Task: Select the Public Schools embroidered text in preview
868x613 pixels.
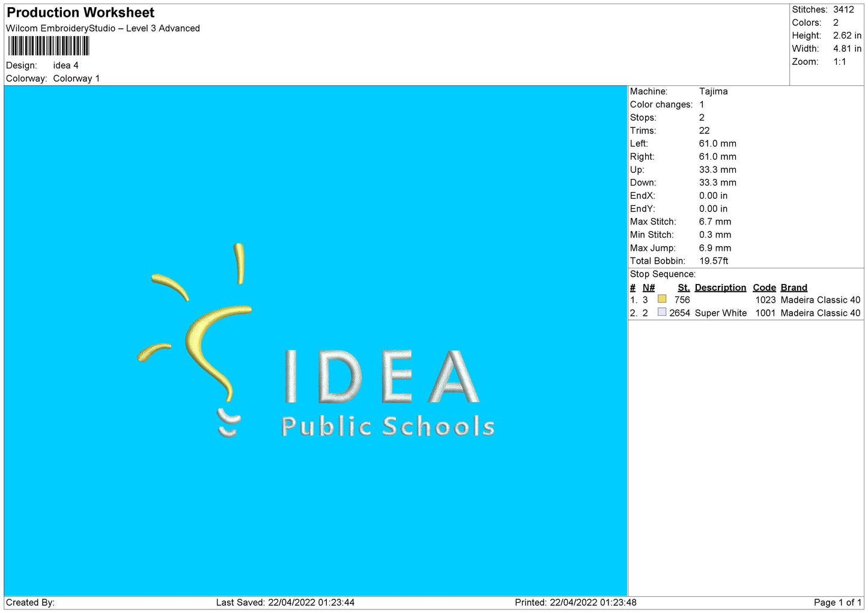Action: pyautogui.click(x=388, y=426)
